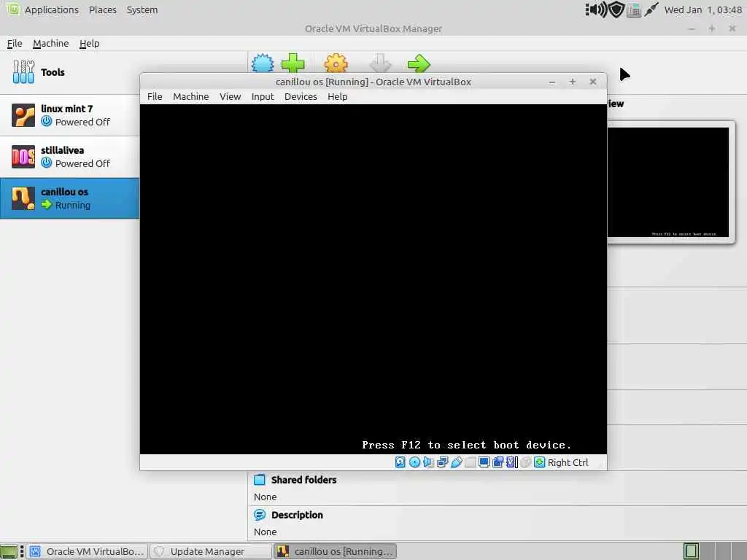Click the canillou os VM window title bar
This screenshot has height=560, width=747.
[373, 82]
